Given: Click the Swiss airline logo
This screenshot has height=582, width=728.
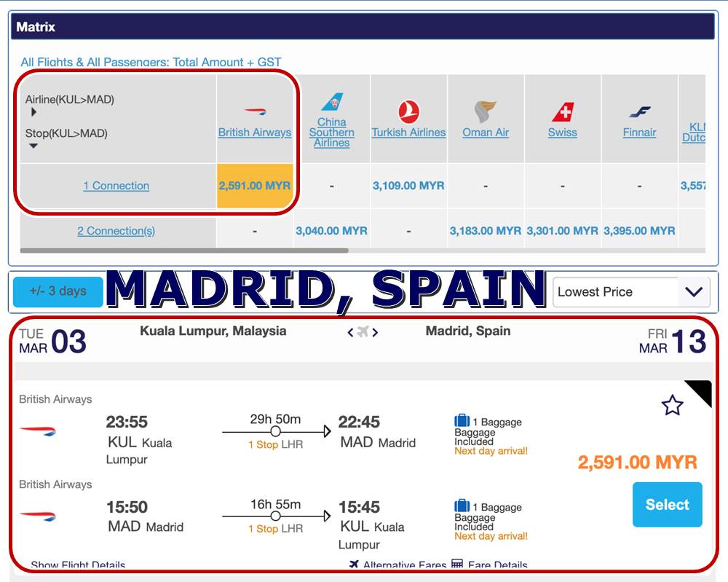Looking at the screenshot, I should (x=563, y=112).
